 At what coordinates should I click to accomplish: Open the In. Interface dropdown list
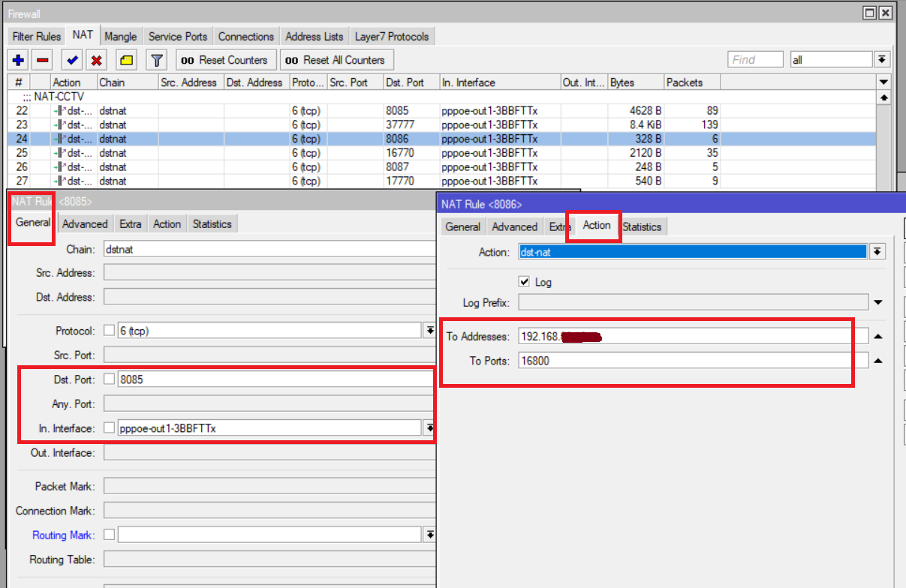click(x=429, y=428)
